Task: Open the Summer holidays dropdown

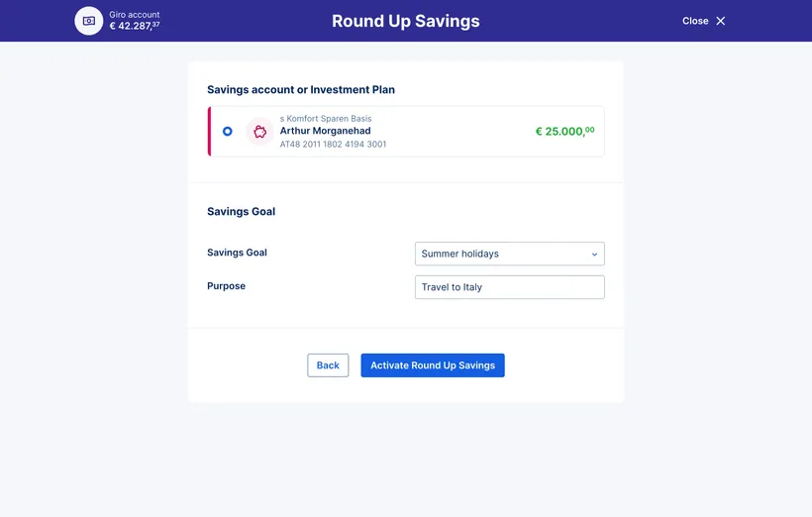Action: pos(510,254)
